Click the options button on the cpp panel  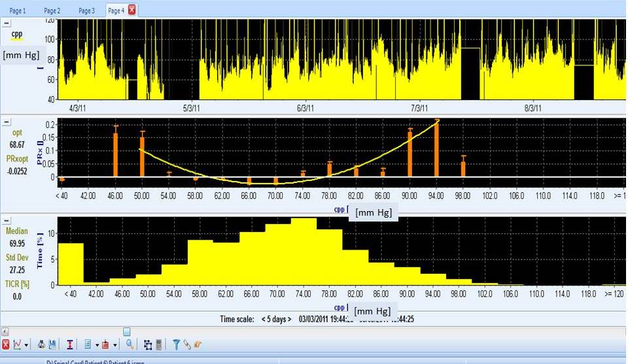coord(7,24)
